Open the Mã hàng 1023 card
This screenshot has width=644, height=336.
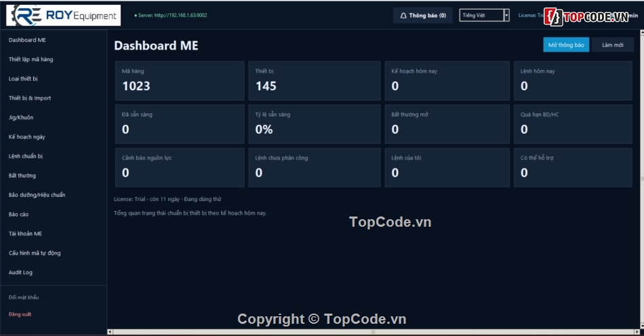tap(180, 81)
